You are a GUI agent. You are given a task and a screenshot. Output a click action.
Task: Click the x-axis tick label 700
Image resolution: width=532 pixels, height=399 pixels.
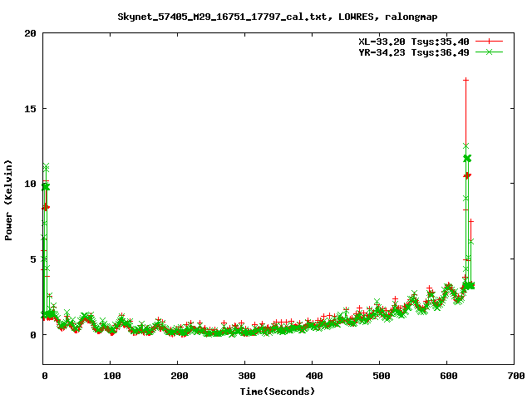tap(515, 376)
